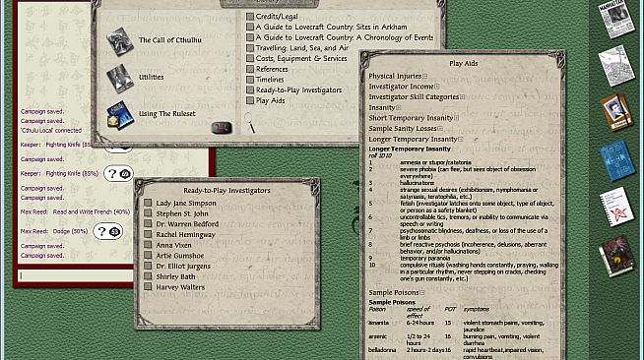Click the magnifying glass search icon

pos(249,123)
